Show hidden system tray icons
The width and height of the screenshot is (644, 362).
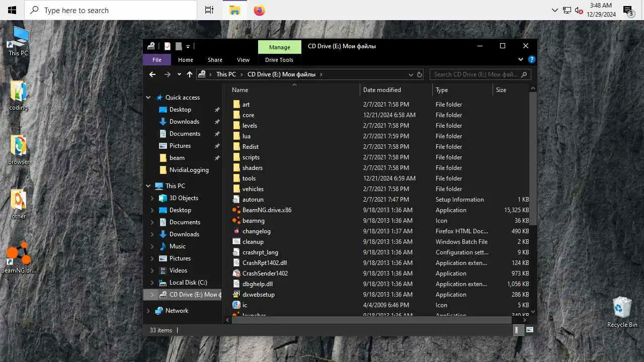pyautogui.click(x=555, y=10)
